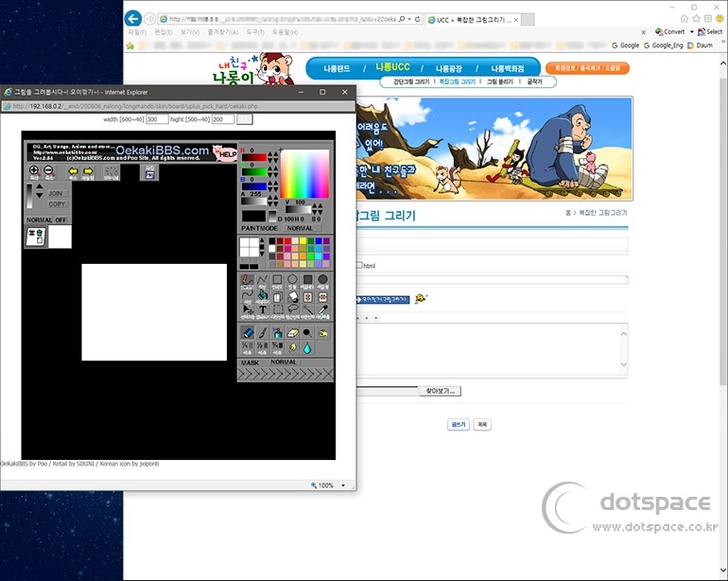The height and width of the screenshot is (581, 728).
Task: Open the 도구(T) menu in browser
Action: tap(255, 32)
